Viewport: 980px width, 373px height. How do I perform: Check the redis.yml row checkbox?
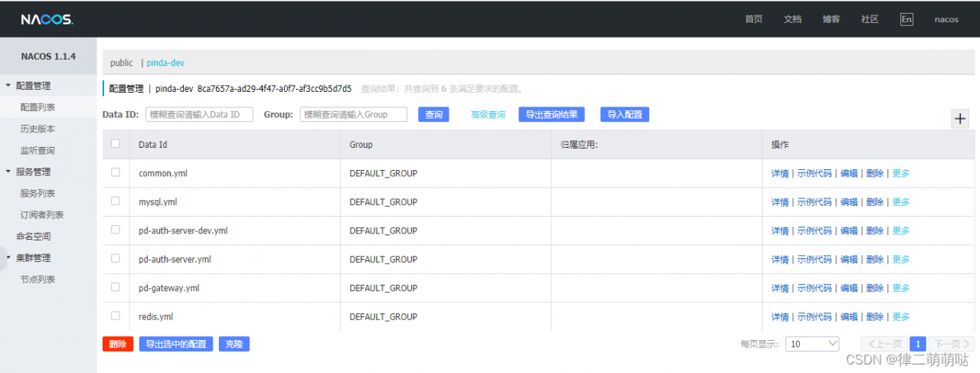116,315
